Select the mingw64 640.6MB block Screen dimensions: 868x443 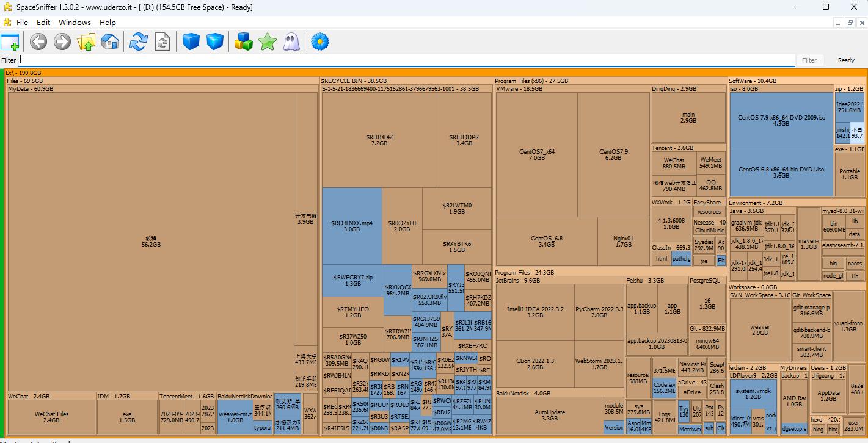[x=707, y=344]
